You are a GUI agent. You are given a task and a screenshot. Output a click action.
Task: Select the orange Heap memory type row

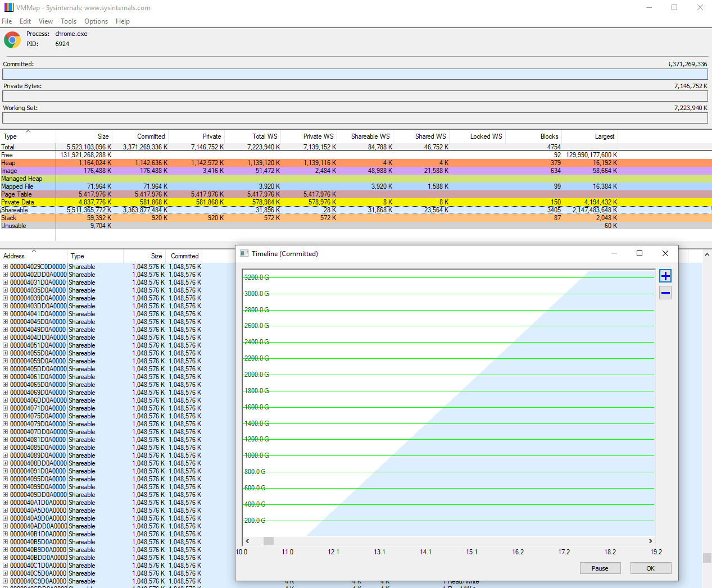[8, 163]
